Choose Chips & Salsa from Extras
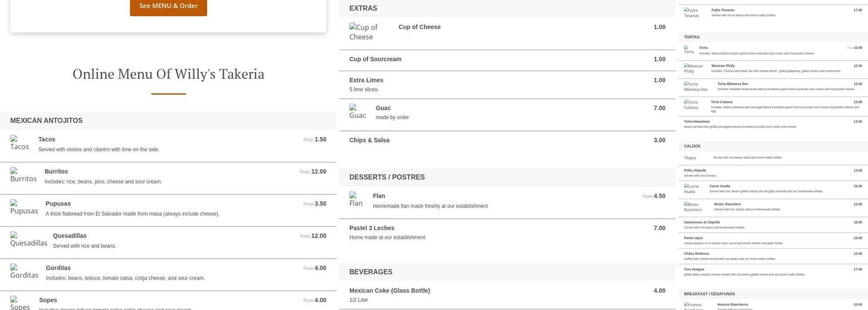The image size is (868, 310). 370,140
